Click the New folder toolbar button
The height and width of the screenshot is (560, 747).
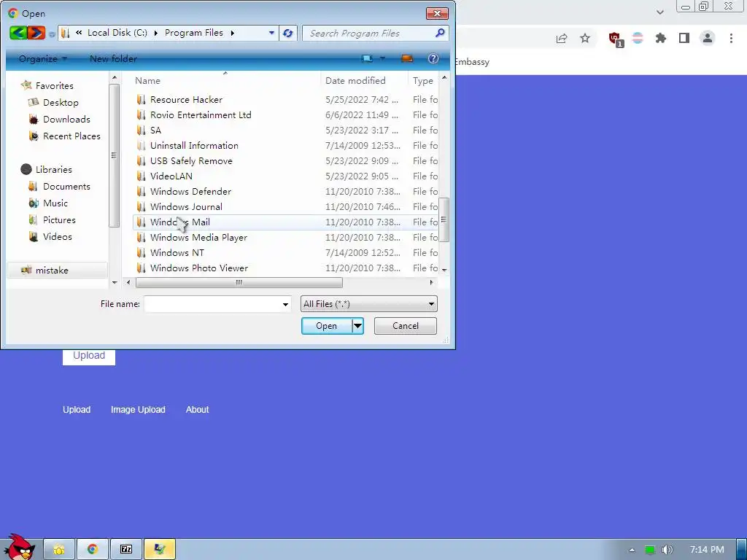[113, 58]
